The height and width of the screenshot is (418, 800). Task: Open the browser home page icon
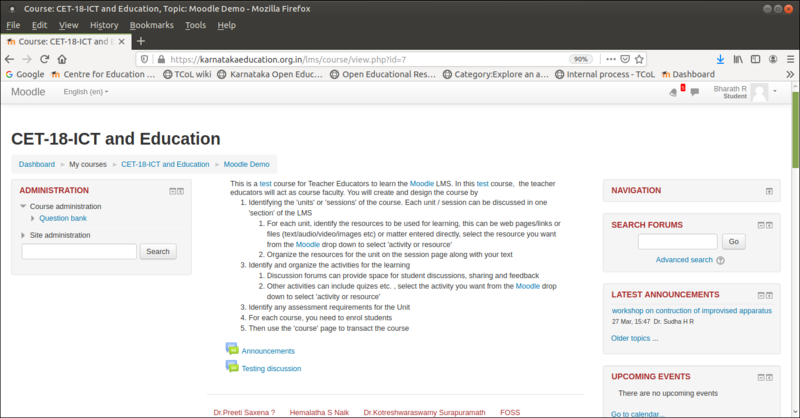tap(62, 59)
